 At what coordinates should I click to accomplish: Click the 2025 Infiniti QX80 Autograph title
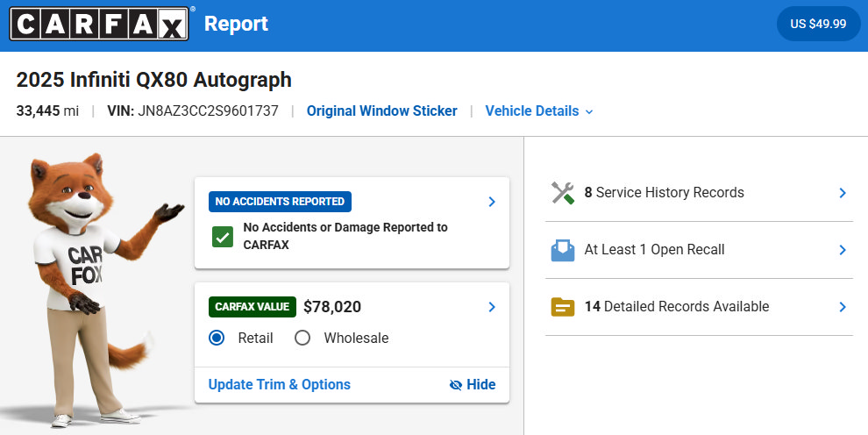pyautogui.click(x=154, y=80)
